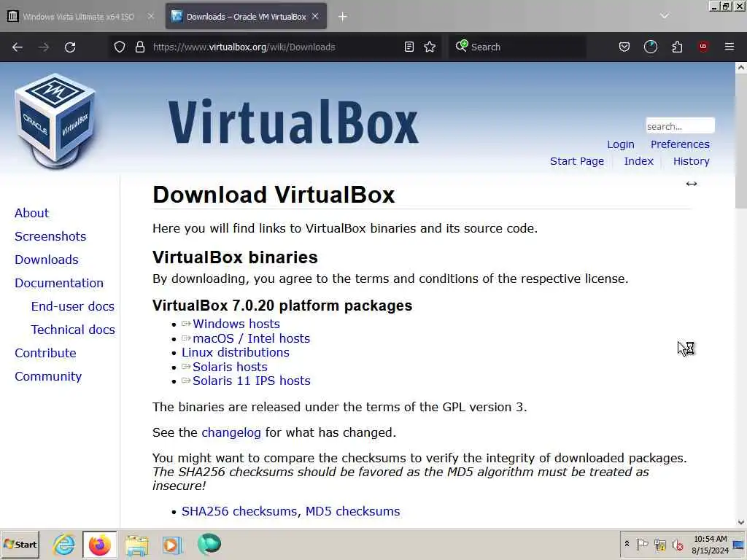This screenshot has height=560, width=747.
Task: Reload the page with the refresh icon
Action: click(70, 47)
